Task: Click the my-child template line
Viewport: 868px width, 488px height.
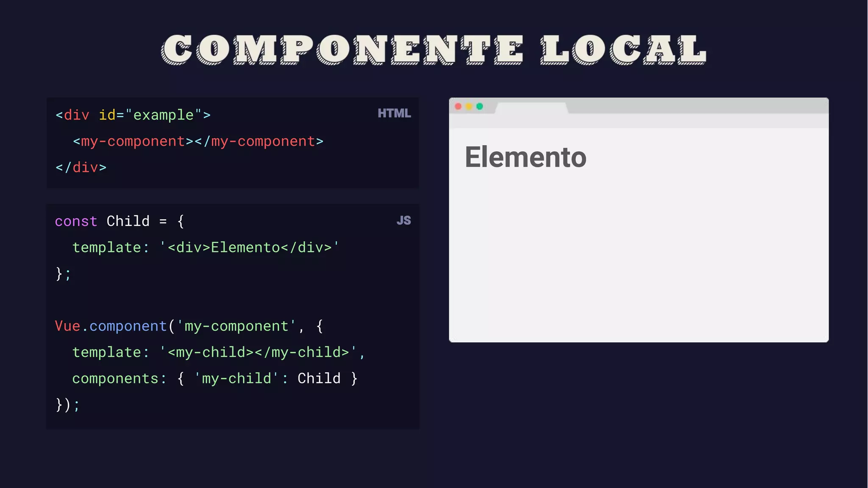Action: click(218, 352)
